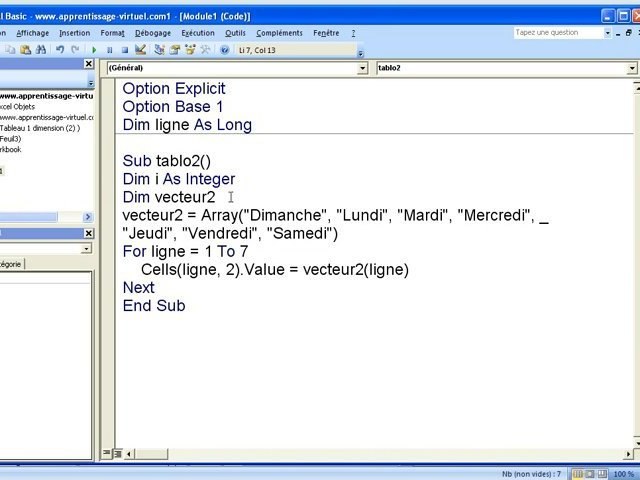640x480 pixels.
Task: Click the code window right scroll arrow
Action: coord(628,453)
